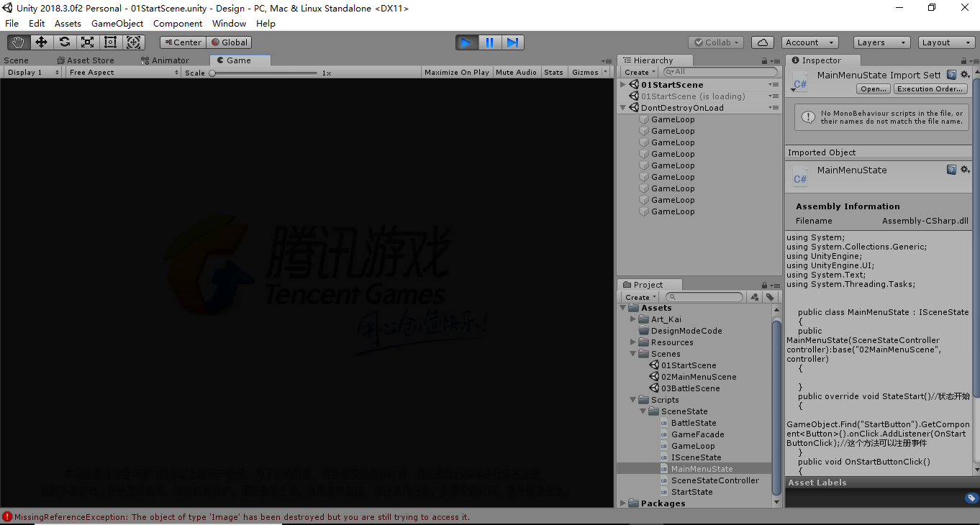Open the Layout dropdown
The image size is (980, 525).
947,42
